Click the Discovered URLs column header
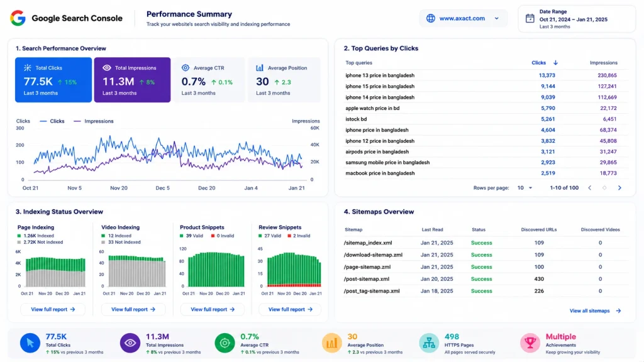The image size is (644, 362). 539,230
